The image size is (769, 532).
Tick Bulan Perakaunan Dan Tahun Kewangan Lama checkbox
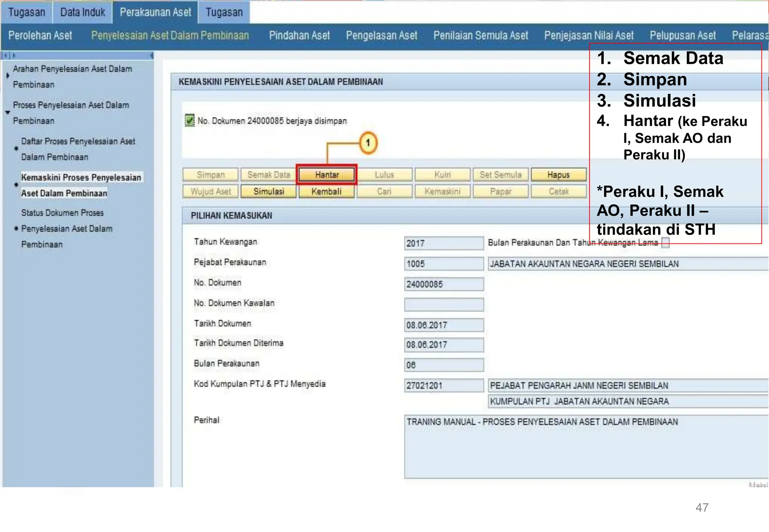coord(665,243)
